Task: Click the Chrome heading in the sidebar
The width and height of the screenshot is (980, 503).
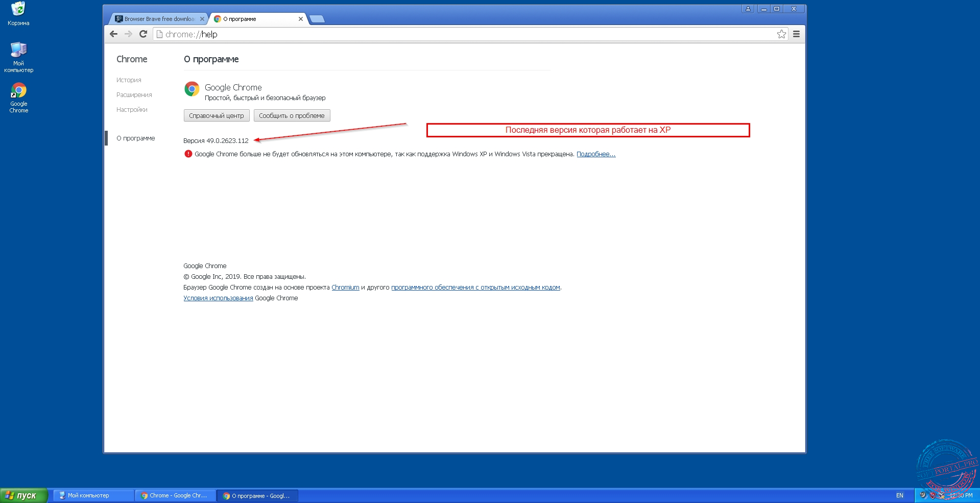Action: point(132,59)
